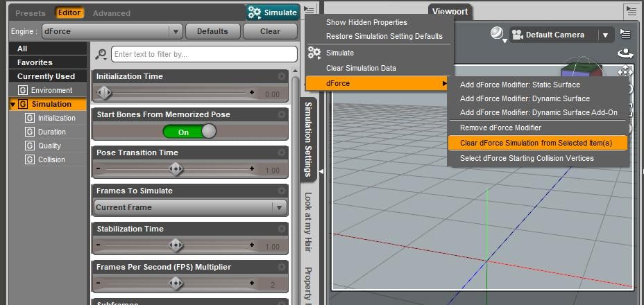Click the plus on Pose Transition Time slider
The height and width of the screenshot is (305, 644).
tap(252, 168)
